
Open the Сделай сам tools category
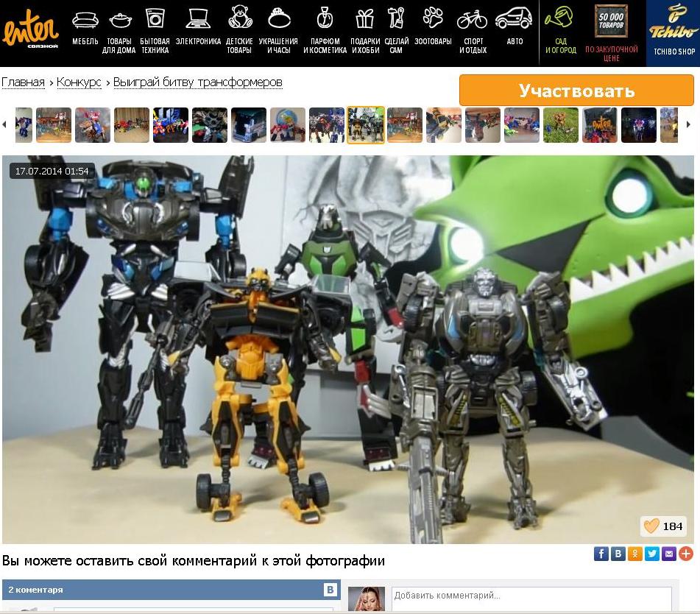[x=397, y=31]
